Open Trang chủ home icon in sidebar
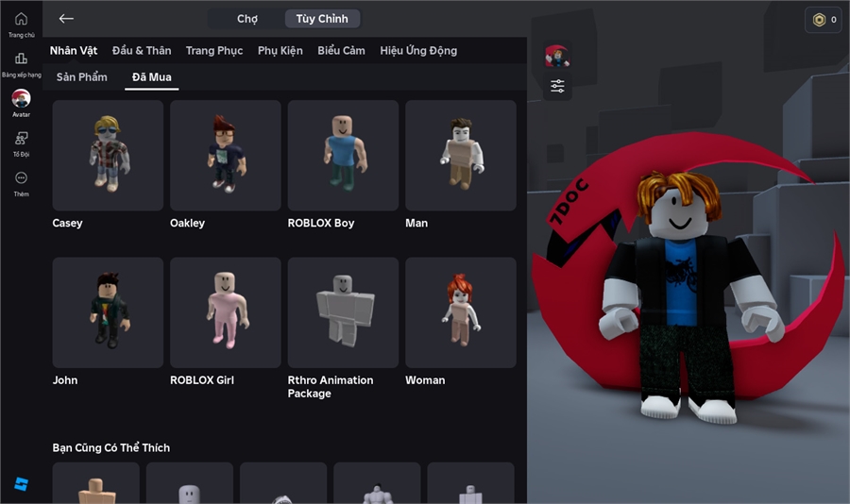The height and width of the screenshot is (504, 850). 21,20
